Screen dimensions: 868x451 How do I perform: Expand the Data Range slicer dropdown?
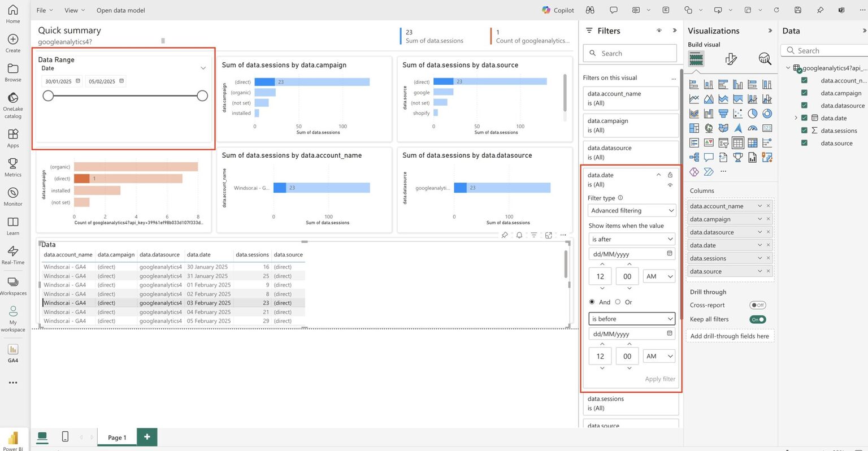[203, 68]
